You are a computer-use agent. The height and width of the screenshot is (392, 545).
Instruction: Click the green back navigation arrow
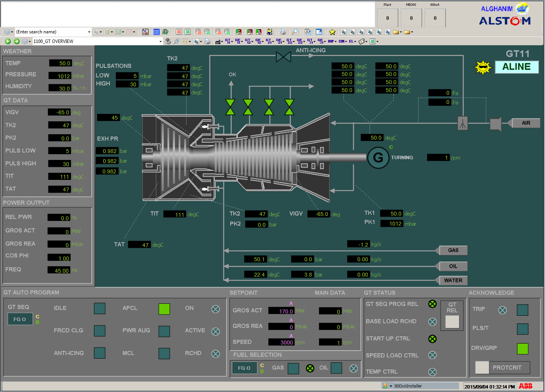click(8, 41)
